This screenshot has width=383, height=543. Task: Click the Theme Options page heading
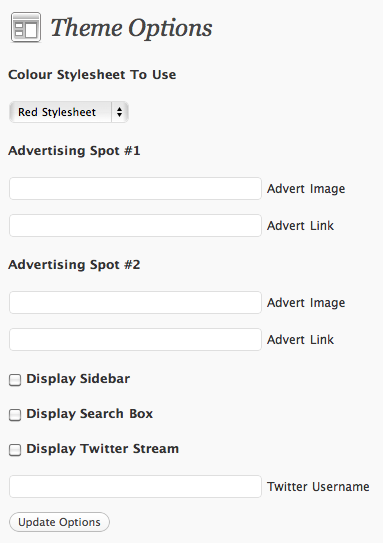coord(132,28)
